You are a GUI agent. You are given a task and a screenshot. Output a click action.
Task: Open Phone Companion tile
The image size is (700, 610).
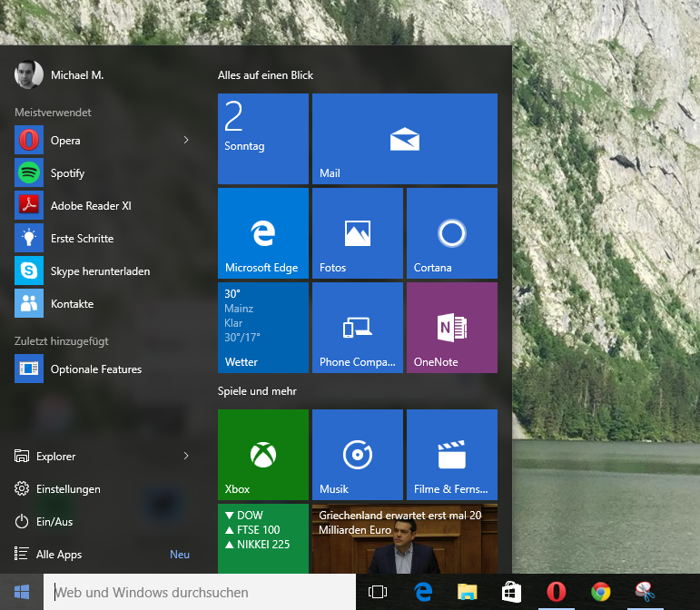357,328
